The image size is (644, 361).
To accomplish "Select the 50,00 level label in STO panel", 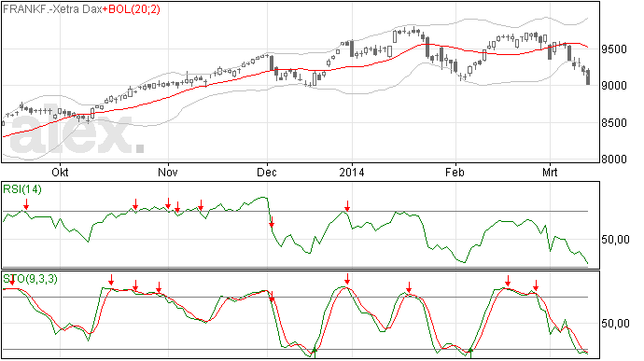I will pos(615,324).
